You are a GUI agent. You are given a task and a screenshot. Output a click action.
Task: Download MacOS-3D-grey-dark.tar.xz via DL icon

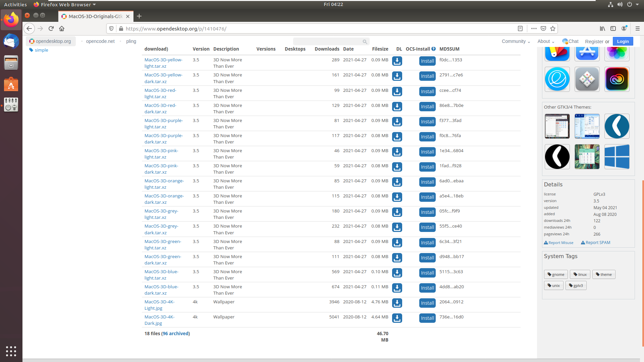(397, 227)
